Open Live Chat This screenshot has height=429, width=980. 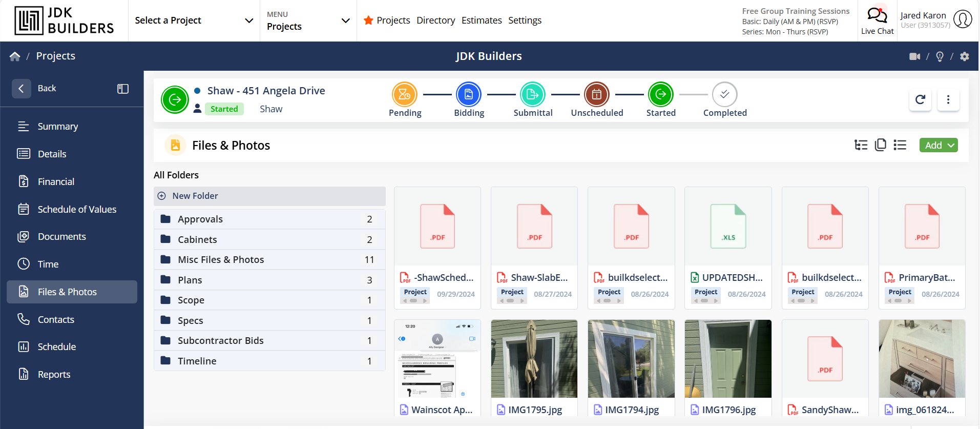pyautogui.click(x=877, y=21)
